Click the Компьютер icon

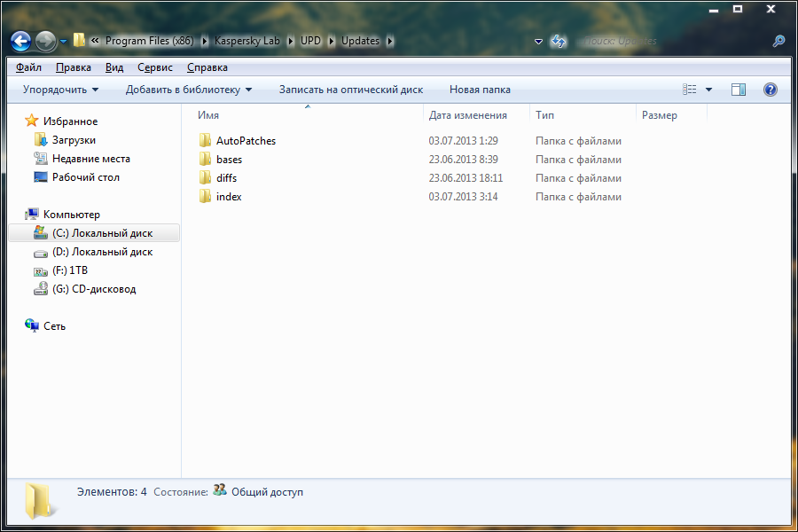click(32, 214)
